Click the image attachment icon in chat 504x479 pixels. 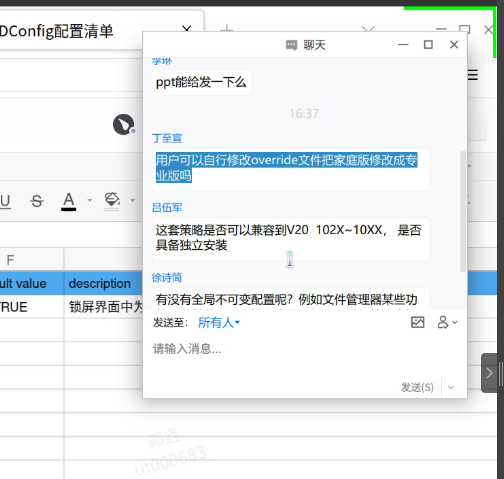(417, 322)
